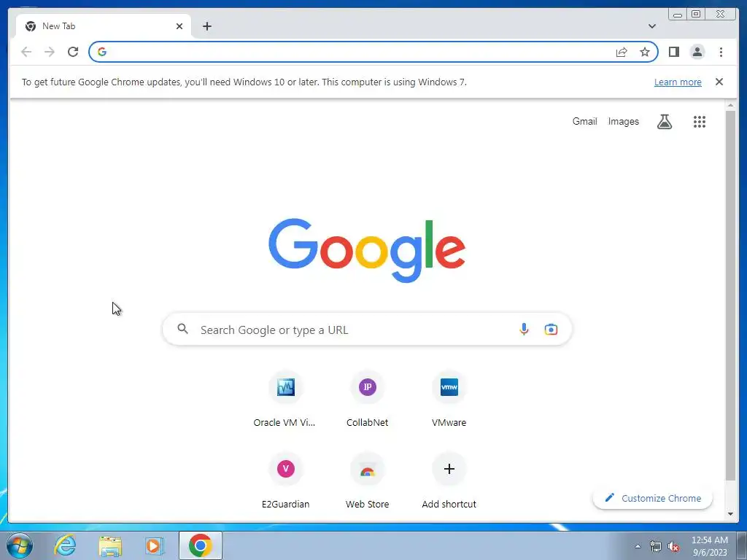
Task: Click the page scroll up arrow
Action: tap(730, 105)
